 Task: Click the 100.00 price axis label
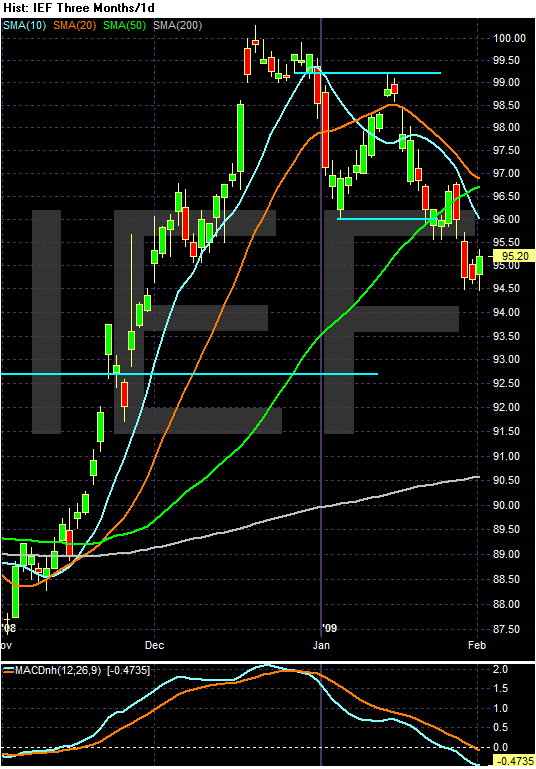pyautogui.click(x=509, y=38)
